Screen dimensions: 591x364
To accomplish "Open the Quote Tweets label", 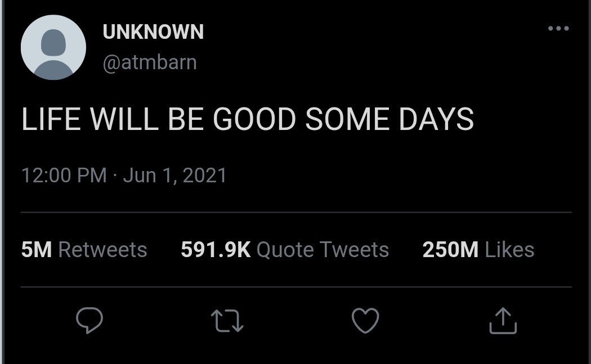I will click(323, 249).
